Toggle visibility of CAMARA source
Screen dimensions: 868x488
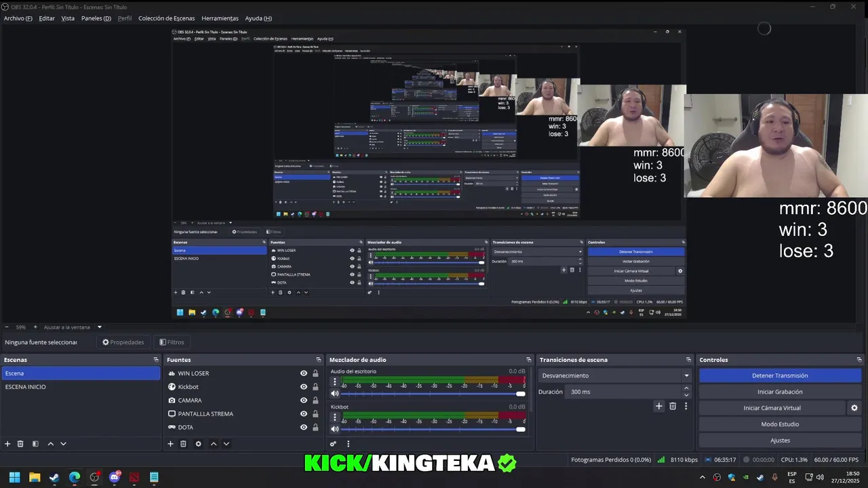tap(304, 401)
